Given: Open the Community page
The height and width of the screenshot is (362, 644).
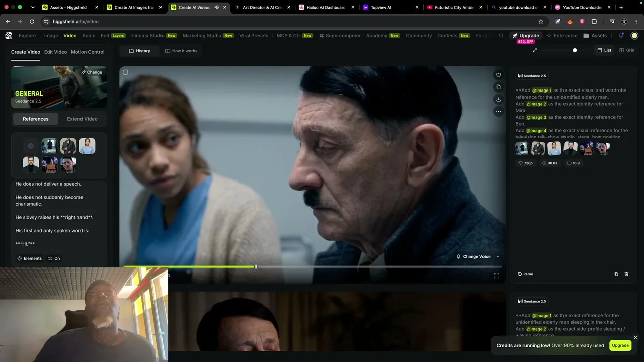Looking at the screenshot, I should [419, 36].
